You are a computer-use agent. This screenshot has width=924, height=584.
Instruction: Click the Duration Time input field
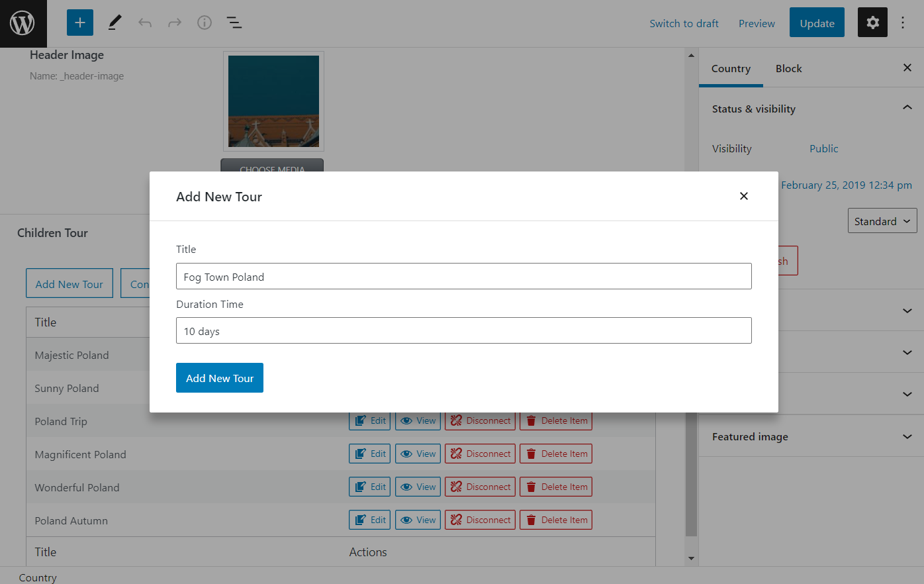pos(464,330)
